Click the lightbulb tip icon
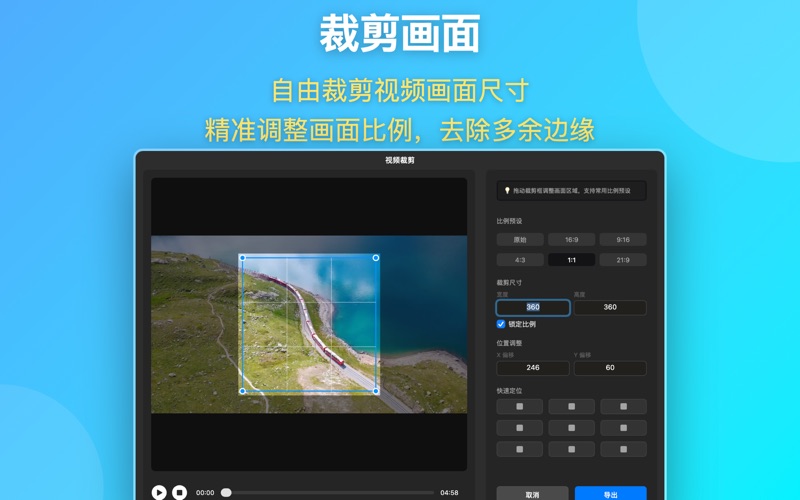 507,190
